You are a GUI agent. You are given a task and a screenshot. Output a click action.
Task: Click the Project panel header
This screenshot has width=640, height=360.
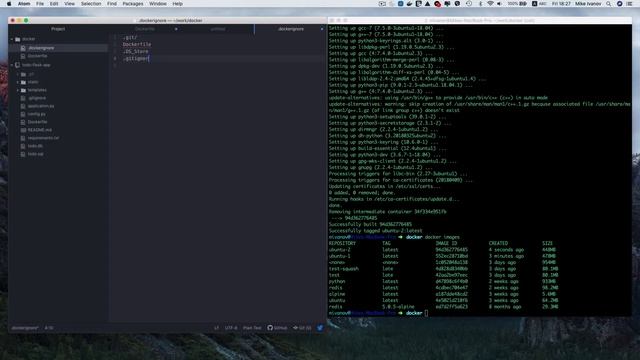(58, 29)
